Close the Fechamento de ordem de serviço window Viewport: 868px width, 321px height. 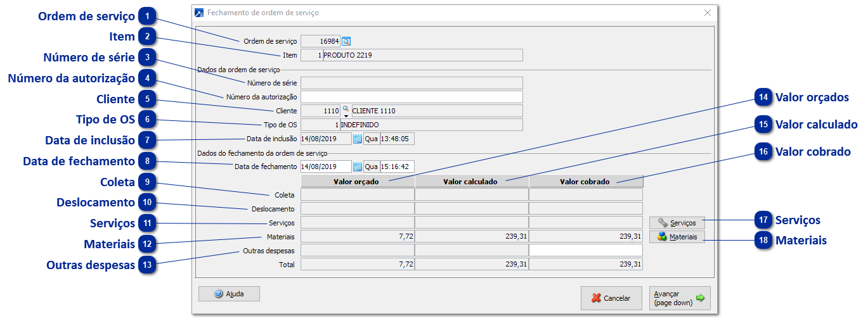(708, 13)
